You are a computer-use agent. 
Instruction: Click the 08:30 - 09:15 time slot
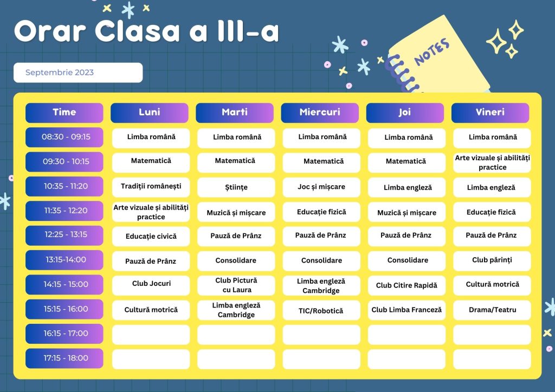[x=64, y=137]
